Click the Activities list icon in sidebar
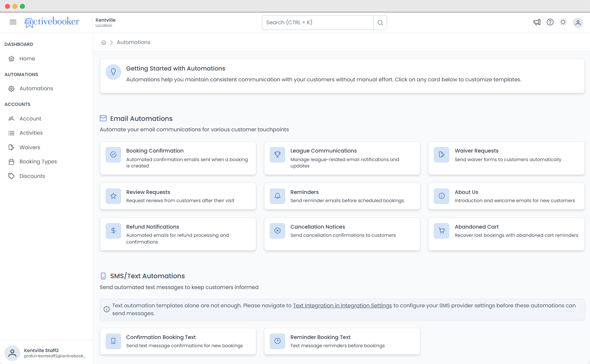This screenshot has width=590, height=364. coord(12,133)
